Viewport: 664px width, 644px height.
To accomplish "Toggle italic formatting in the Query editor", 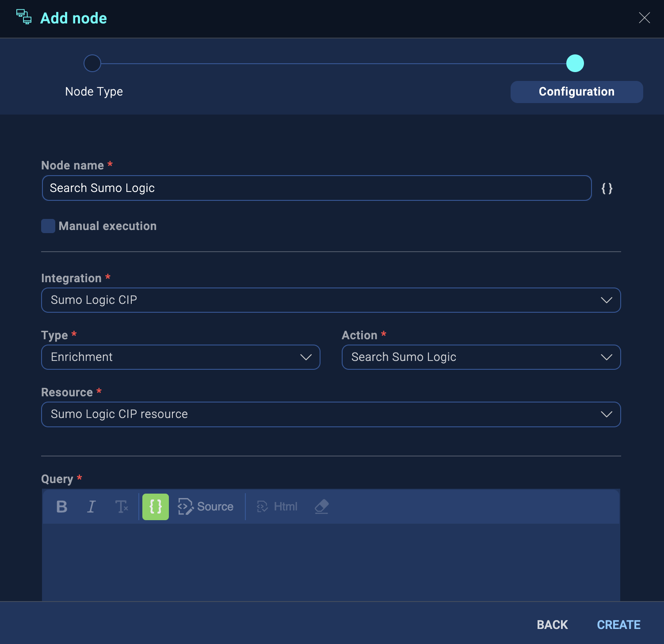I will pos(92,507).
